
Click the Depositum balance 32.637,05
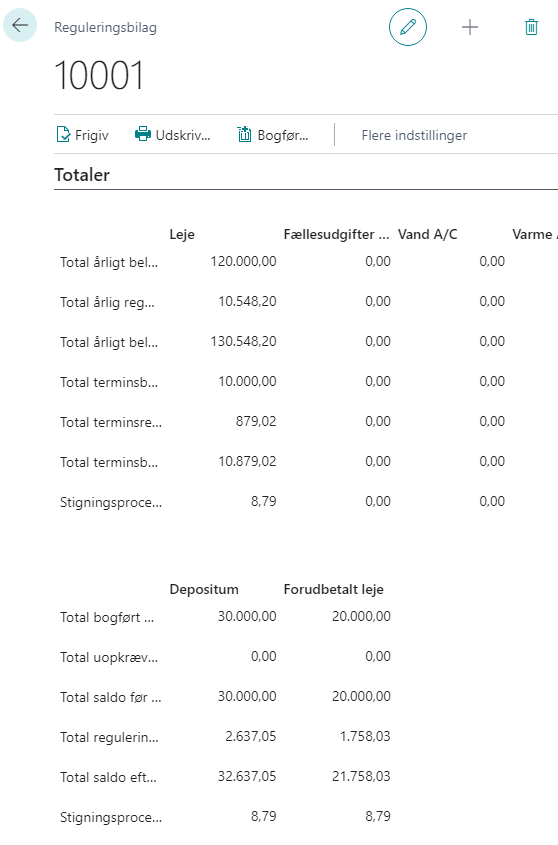(247, 776)
